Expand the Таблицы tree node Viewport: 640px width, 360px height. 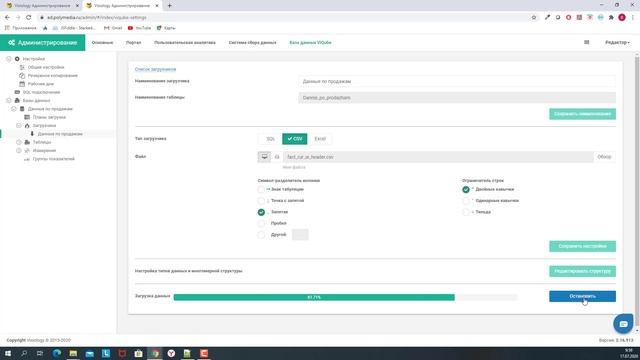[x=19, y=142]
